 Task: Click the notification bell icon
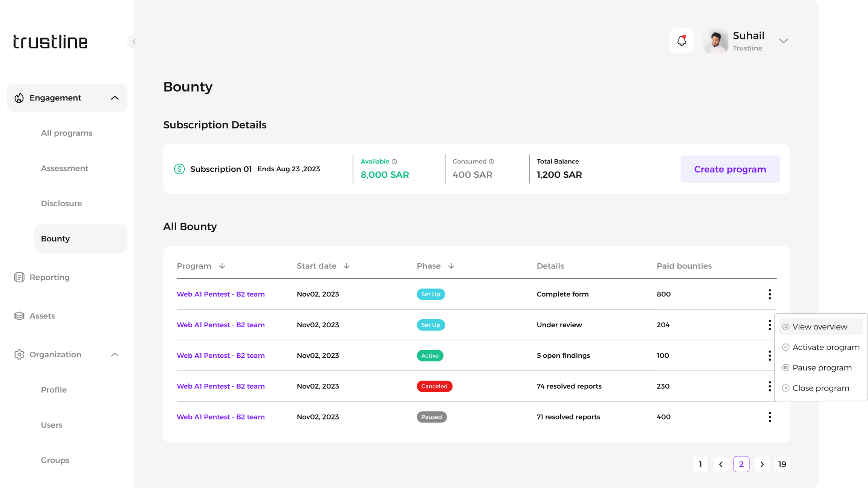(682, 41)
